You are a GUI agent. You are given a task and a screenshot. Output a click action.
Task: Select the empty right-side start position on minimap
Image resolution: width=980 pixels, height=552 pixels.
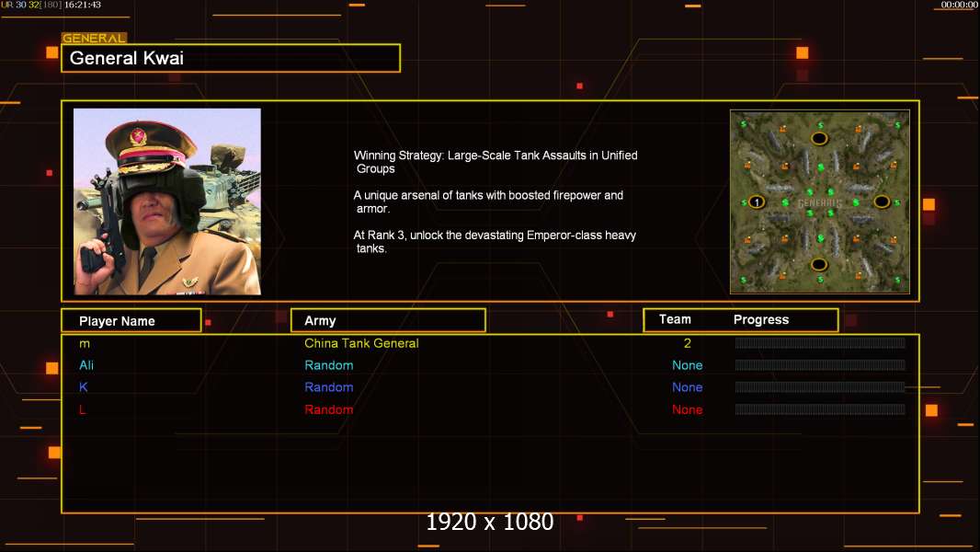point(882,201)
